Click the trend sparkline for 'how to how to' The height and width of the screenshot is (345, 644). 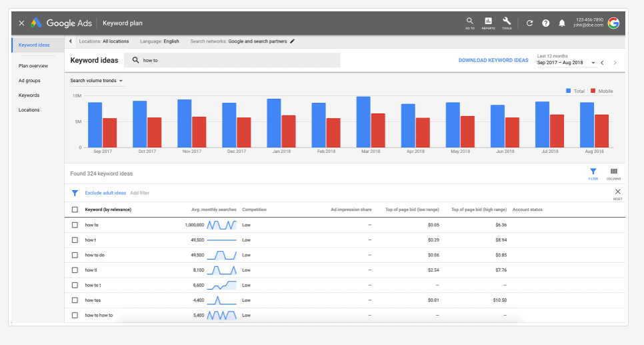[x=221, y=316]
